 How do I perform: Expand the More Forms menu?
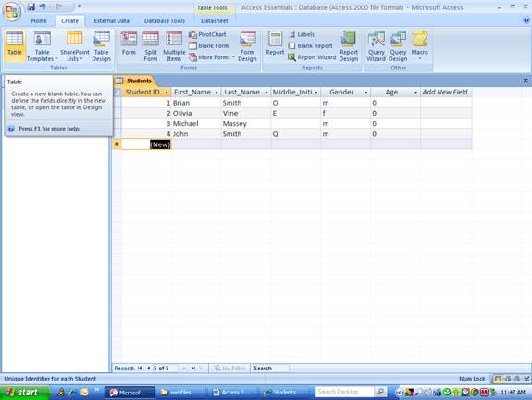[212, 57]
